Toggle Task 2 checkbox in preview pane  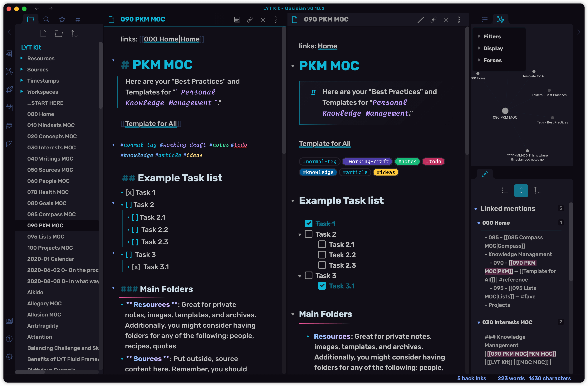click(x=309, y=234)
